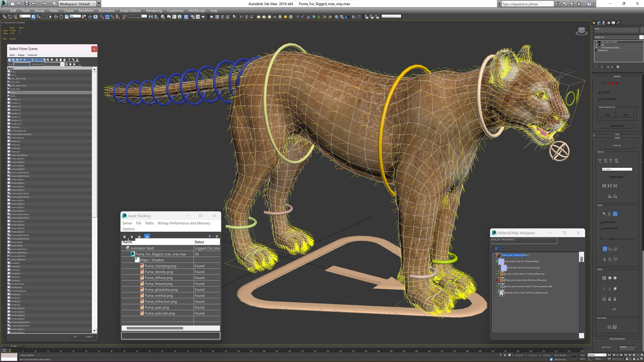Open the MAXScript menu

click(x=197, y=11)
